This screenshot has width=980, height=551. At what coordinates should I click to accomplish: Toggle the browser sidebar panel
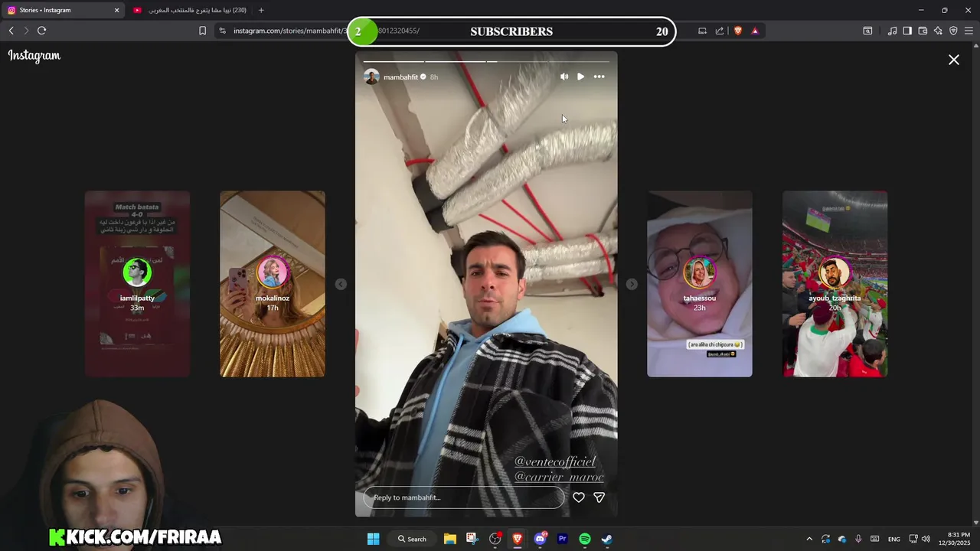907,31
